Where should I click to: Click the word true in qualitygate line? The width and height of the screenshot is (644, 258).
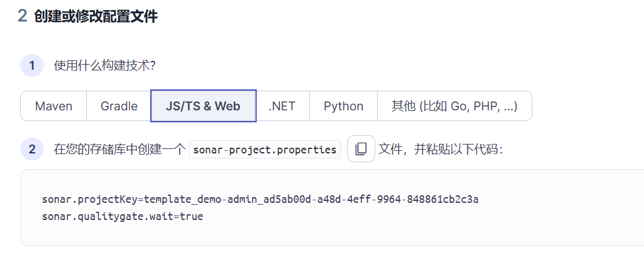pos(191,216)
